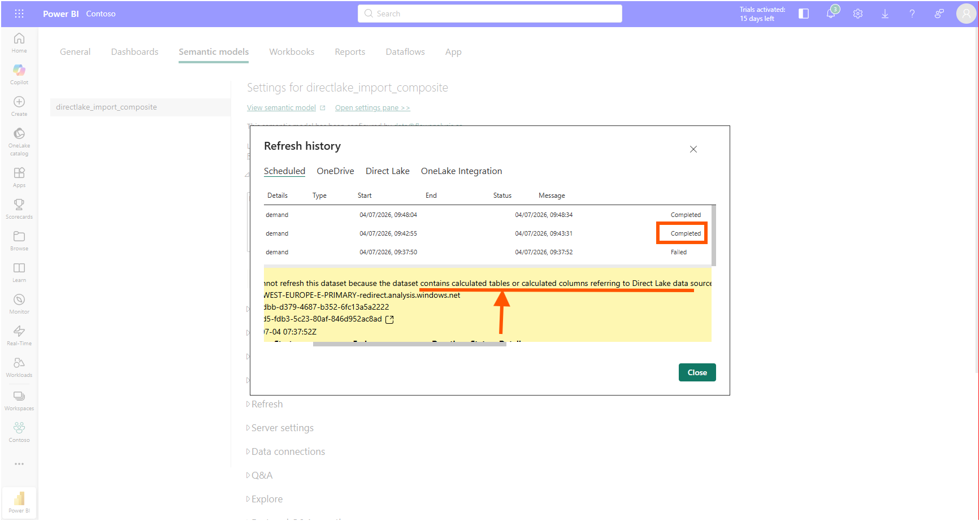
Task: Open the help question mark
Action: [x=912, y=14]
